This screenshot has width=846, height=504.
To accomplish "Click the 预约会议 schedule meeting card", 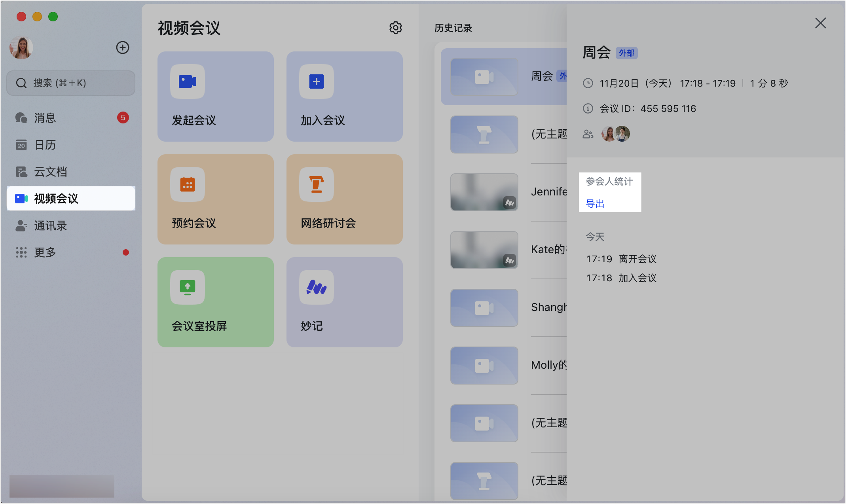I will coord(216,199).
